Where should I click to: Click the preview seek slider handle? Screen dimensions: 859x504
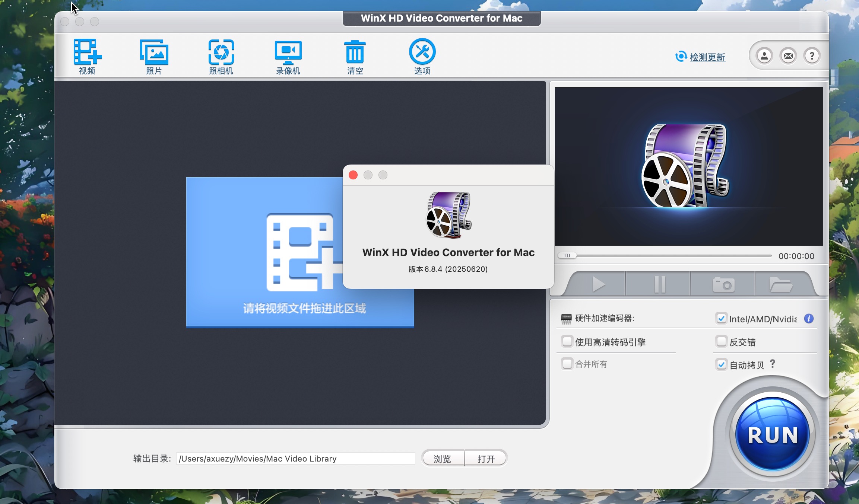(x=567, y=255)
